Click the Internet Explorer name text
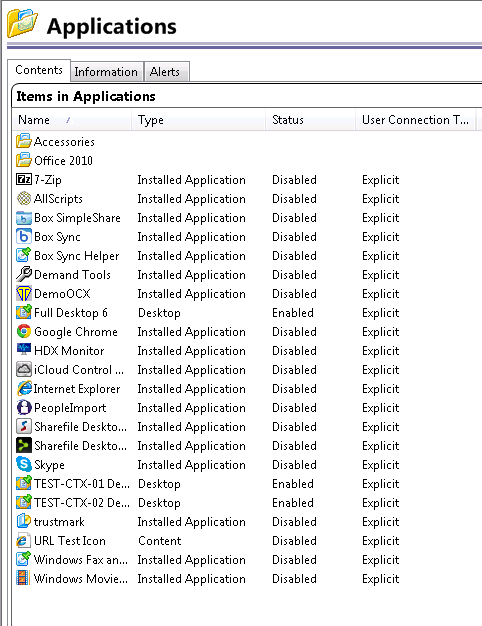The image size is (482, 626). point(77,389)
